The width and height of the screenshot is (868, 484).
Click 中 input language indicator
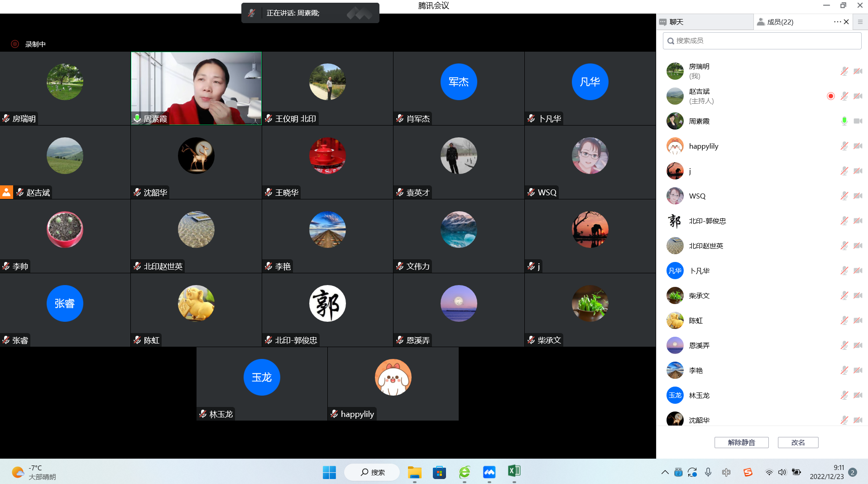pyautogui.click(x=726, y=472)
